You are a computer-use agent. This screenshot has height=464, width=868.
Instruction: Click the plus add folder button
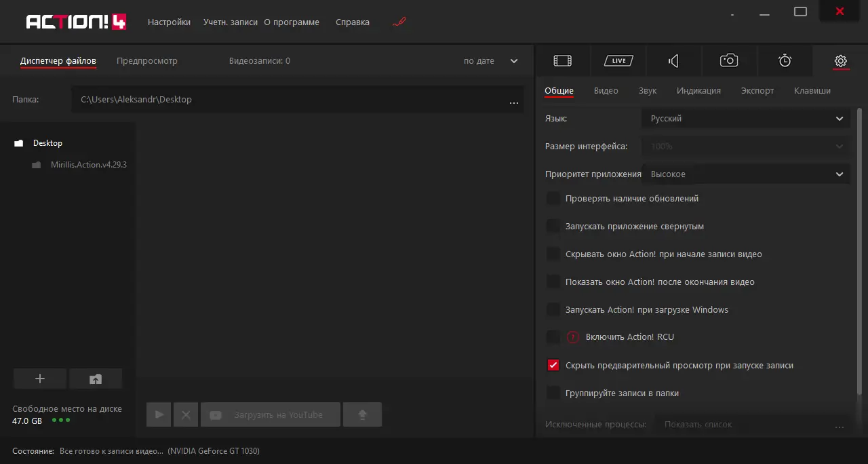click(x=40, y=379)
